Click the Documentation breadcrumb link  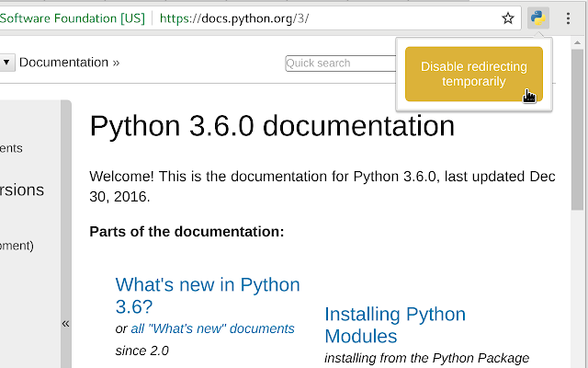63,63
